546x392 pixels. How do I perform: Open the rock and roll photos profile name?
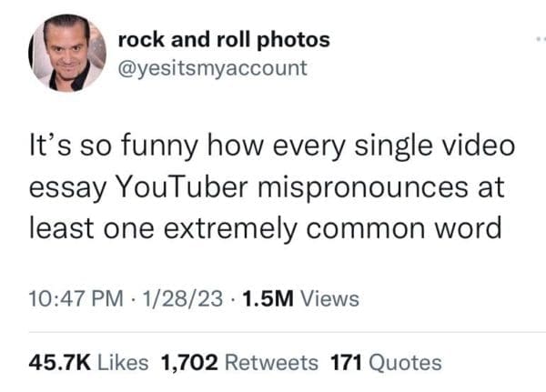224,40
